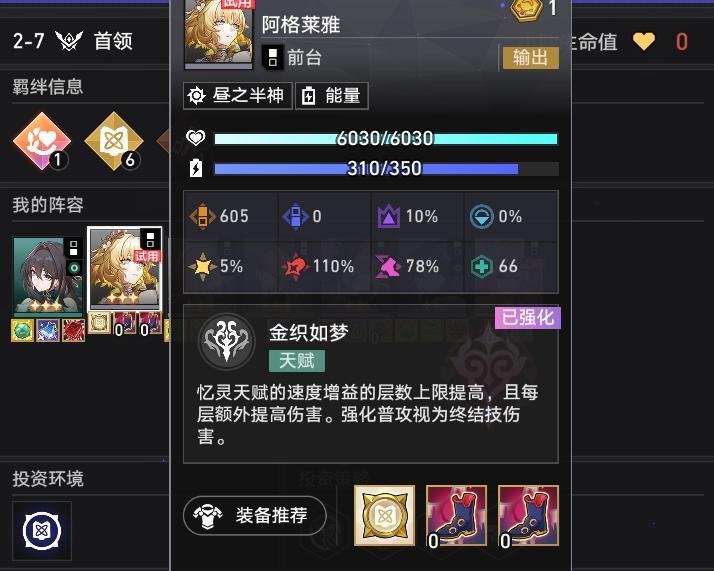Screen dimensions: 714x571
Task: Select the first red boot equipment item
Action: pos(456,515)
